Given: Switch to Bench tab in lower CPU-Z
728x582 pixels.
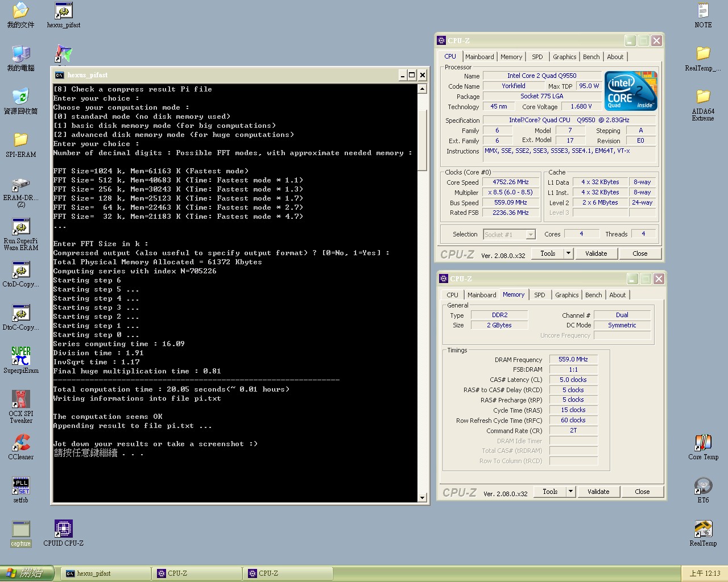Looking at the screenshot, I should 594,295.
